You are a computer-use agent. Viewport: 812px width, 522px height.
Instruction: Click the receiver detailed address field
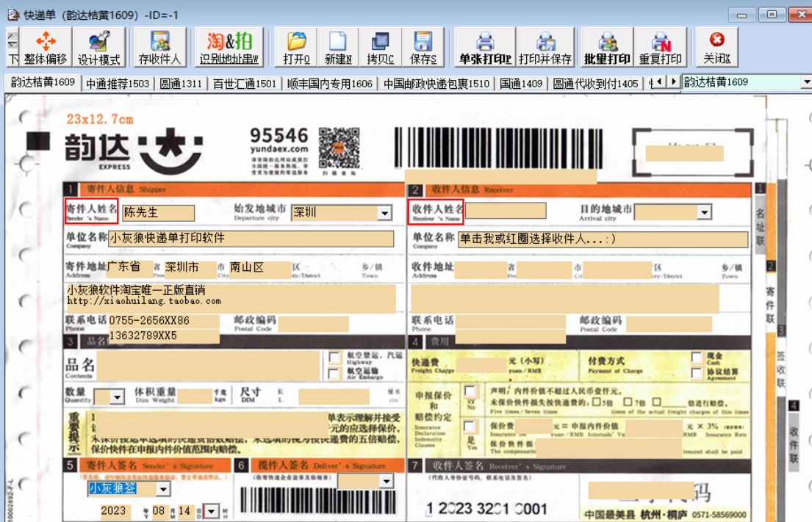(x=565, y=299)
